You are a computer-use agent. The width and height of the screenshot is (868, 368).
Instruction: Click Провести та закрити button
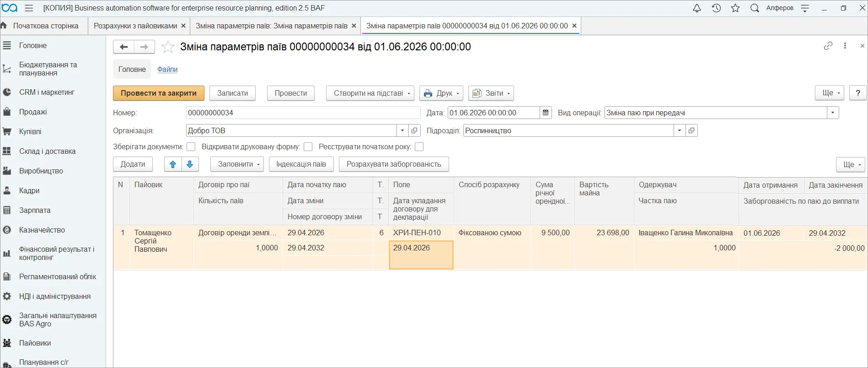(159, 93)
